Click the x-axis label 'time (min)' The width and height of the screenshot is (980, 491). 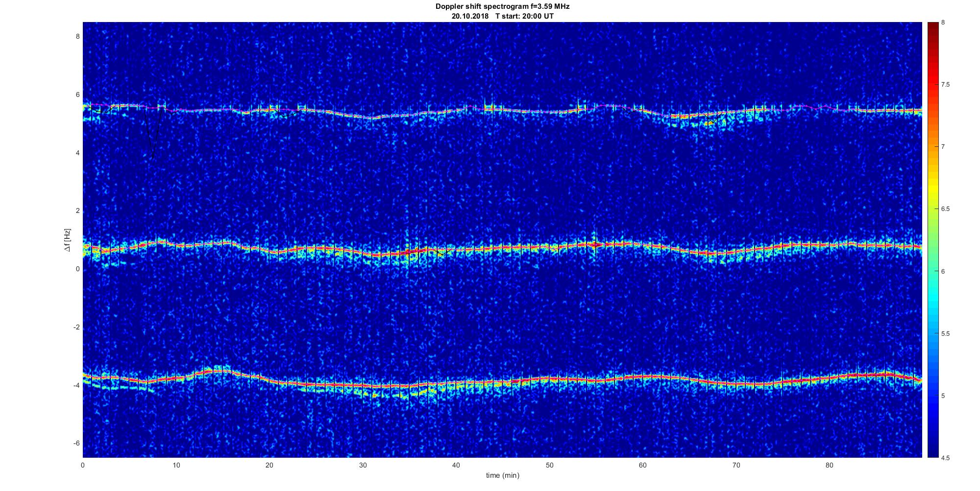[502, 475]
